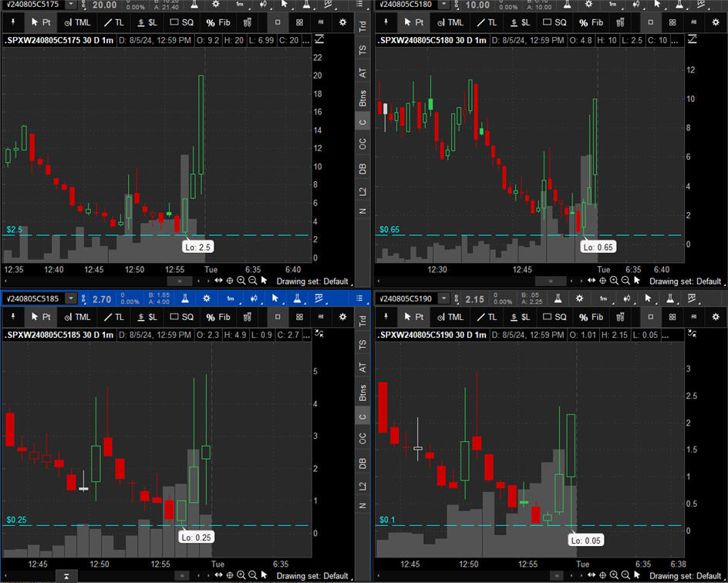This screenshot has width=728, height=583.
Task: Click the crosshair target icon under the C5175 chart
Action: click(230, 281)
